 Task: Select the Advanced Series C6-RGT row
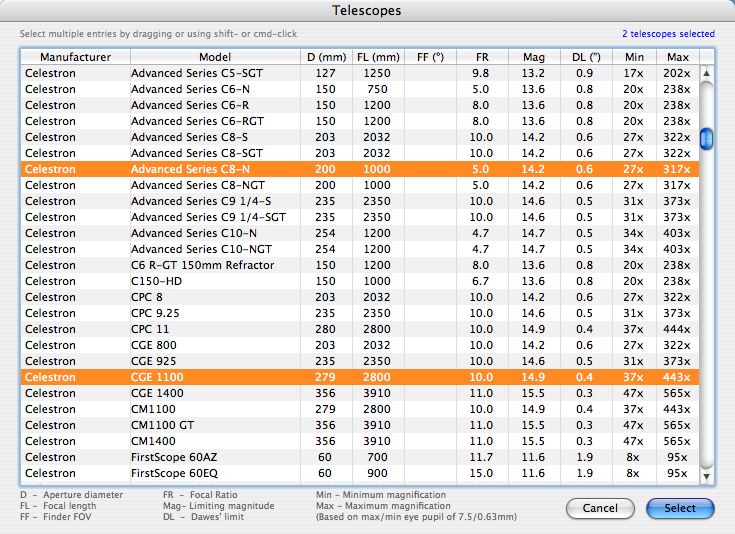360,121
